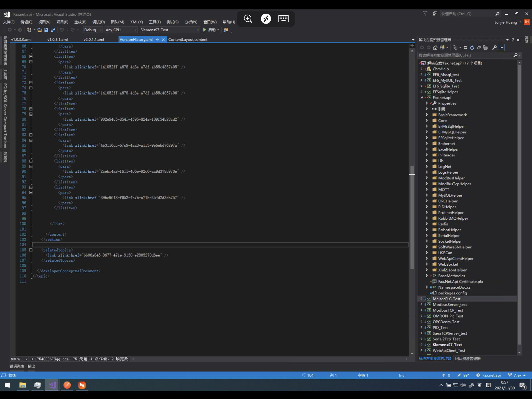The height and width of the screenshot is (399, 532).
Task: Open SiemensS7_Test startup project dropdown
Action: click(198, 30)
